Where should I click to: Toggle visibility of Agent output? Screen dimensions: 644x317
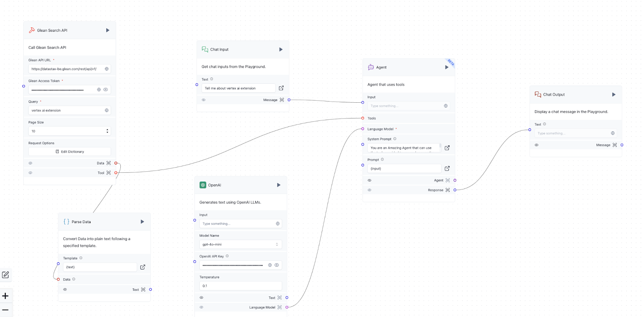click(369, 180)
